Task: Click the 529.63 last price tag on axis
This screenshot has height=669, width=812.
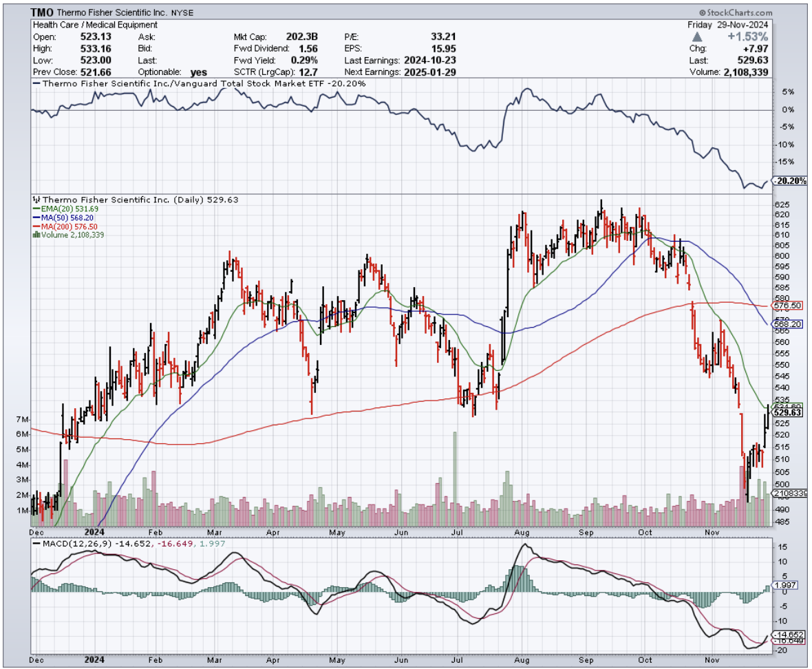Action: pos(789,413)
